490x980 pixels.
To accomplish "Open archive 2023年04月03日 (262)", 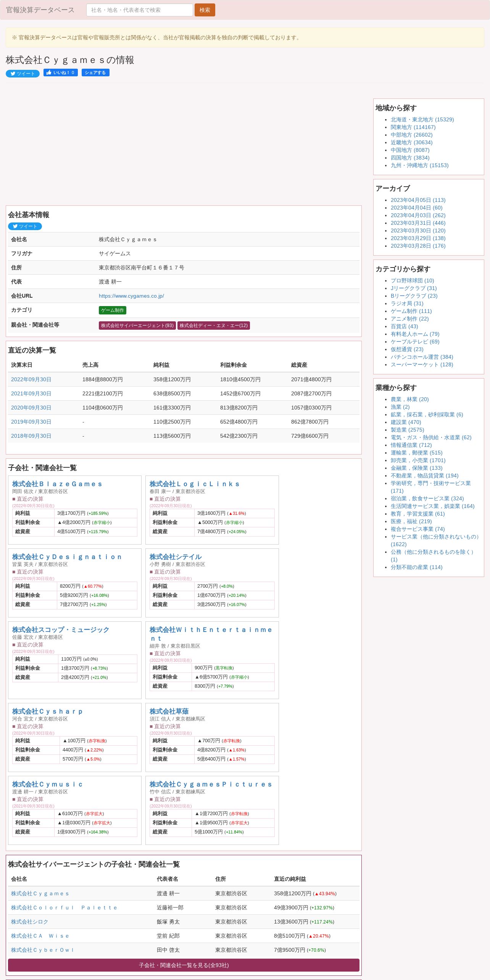I will click(418, 215).
